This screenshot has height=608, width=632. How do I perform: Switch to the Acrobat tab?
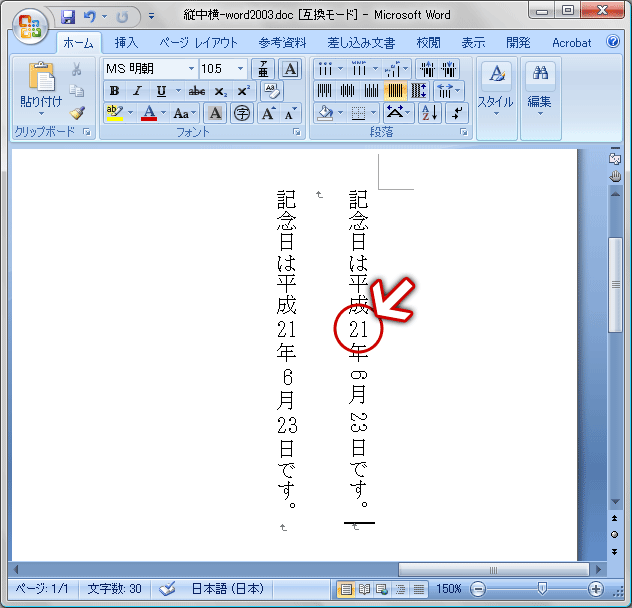tap(572, 43)
